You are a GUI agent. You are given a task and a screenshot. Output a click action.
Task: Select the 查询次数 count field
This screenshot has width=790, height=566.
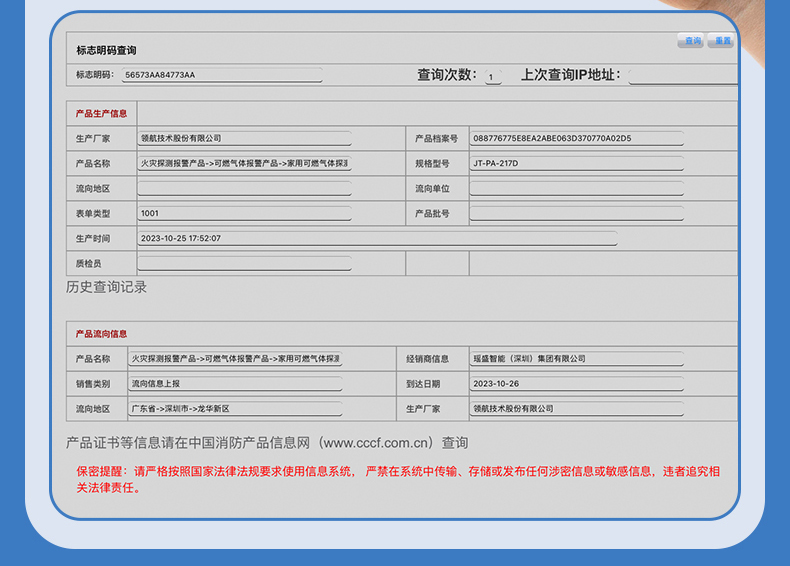tap(493, 76)
